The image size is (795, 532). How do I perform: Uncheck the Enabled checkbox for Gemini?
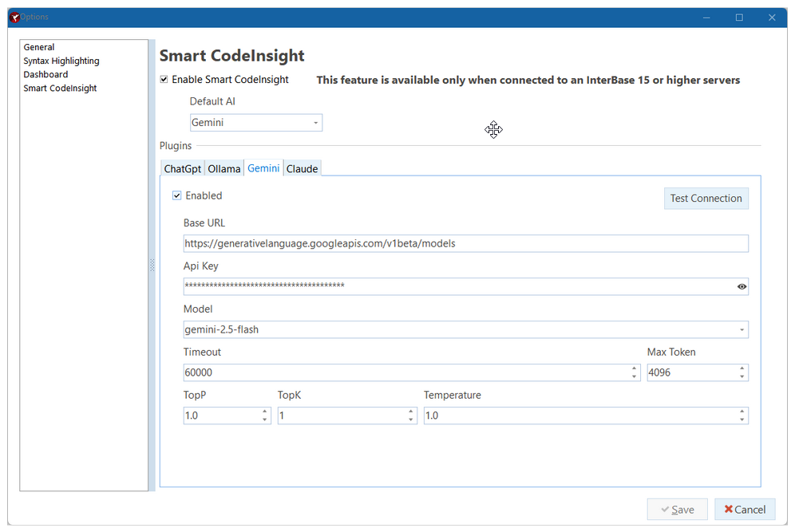(177, 195)
